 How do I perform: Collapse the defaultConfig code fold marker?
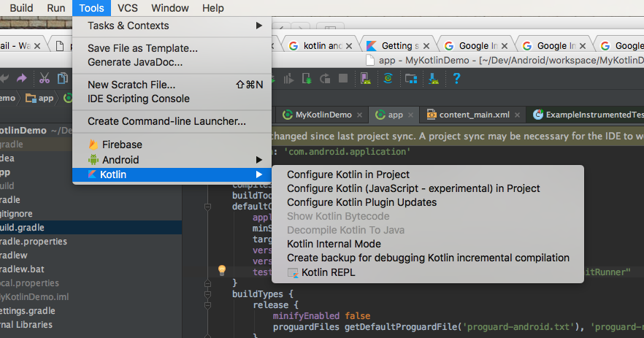point(207,207)
